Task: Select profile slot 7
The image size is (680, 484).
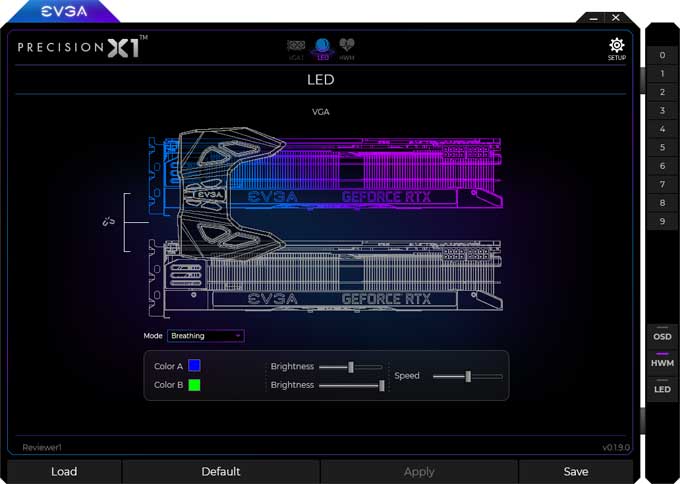Action: click(662, 184)
